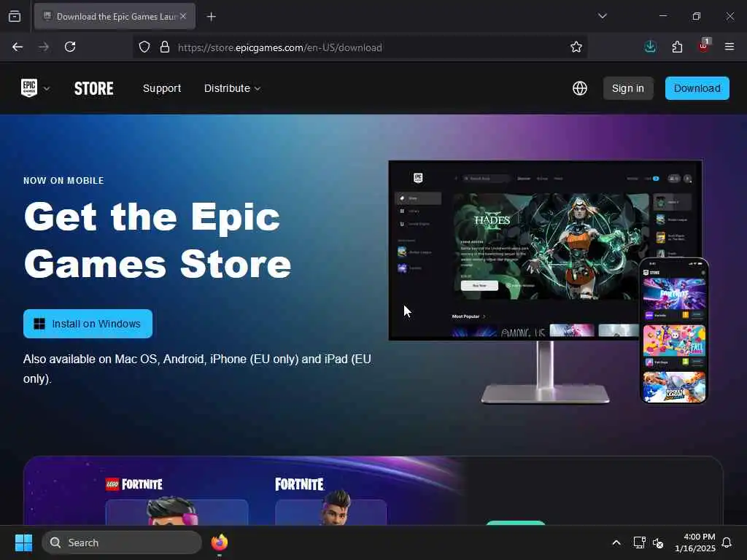Image resolution: width=747 pixels, height=560 pixels.
Task: Expand the Distribute dropdown menu
Action: point(232,88)
